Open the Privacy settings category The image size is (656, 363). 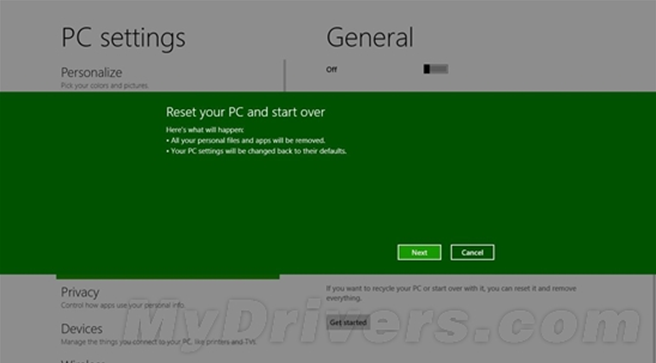(80, 292)
